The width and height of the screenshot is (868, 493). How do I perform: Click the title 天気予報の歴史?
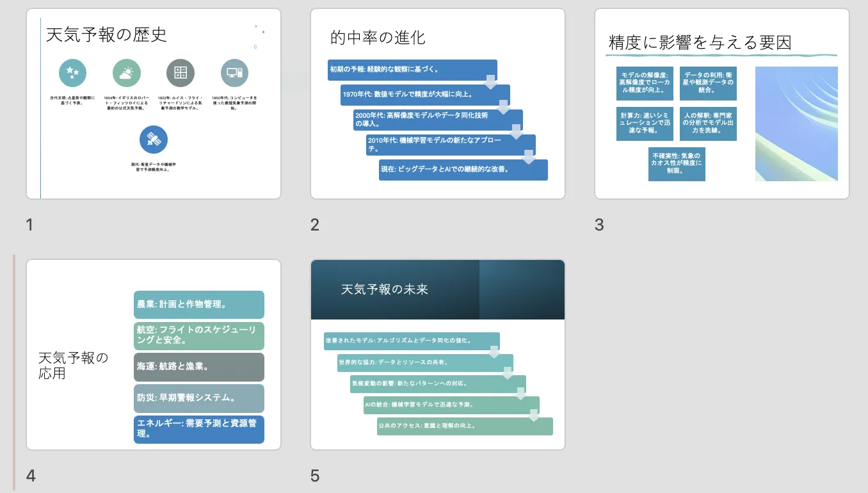106,35
